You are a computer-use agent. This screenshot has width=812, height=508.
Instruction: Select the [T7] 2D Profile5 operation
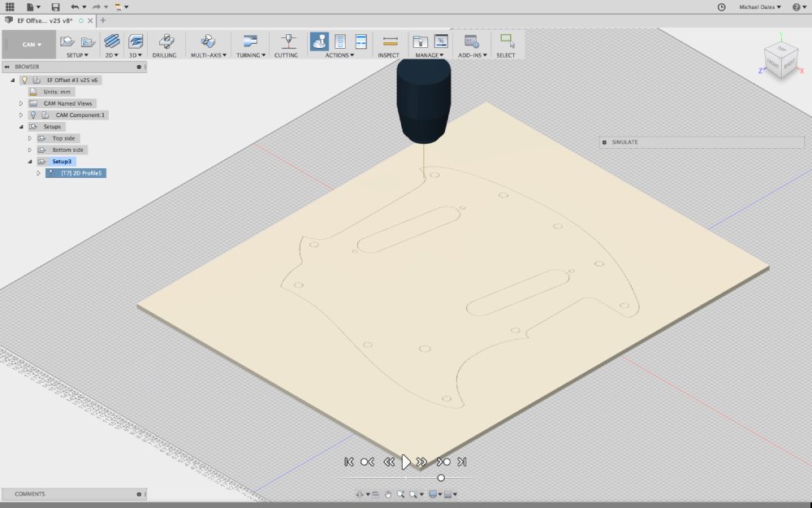pos(81,173)
